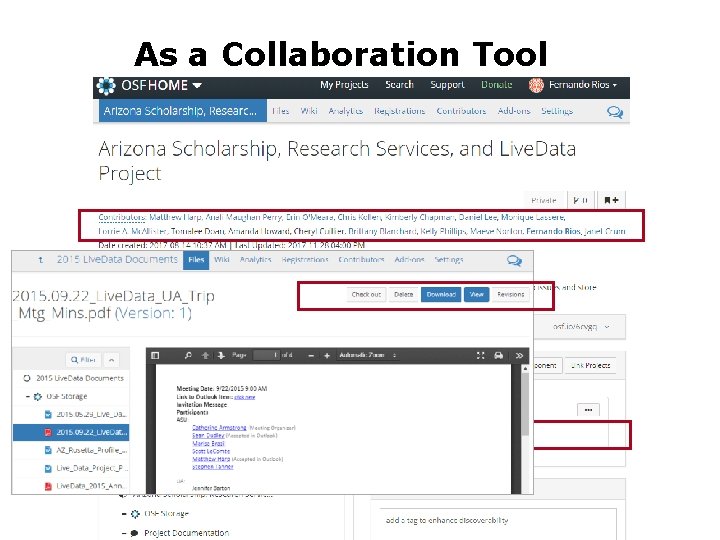Go up from 2015 LiveData Documents
Viewport: 720px width, 540px height.
[40, 260]
